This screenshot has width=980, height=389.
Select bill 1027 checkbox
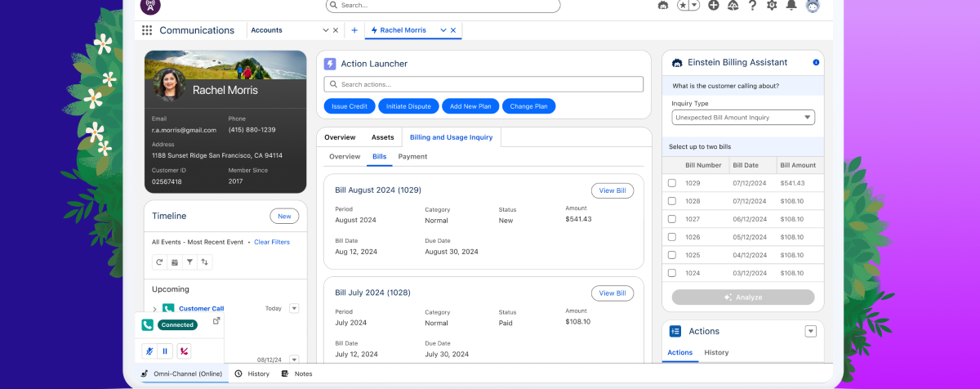click(672, 219)
